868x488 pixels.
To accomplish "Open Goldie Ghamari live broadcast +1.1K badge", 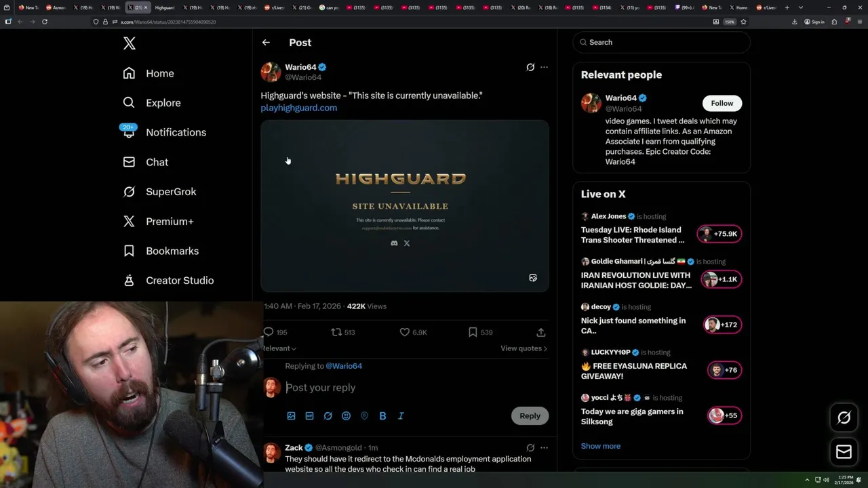I will 722,279.
